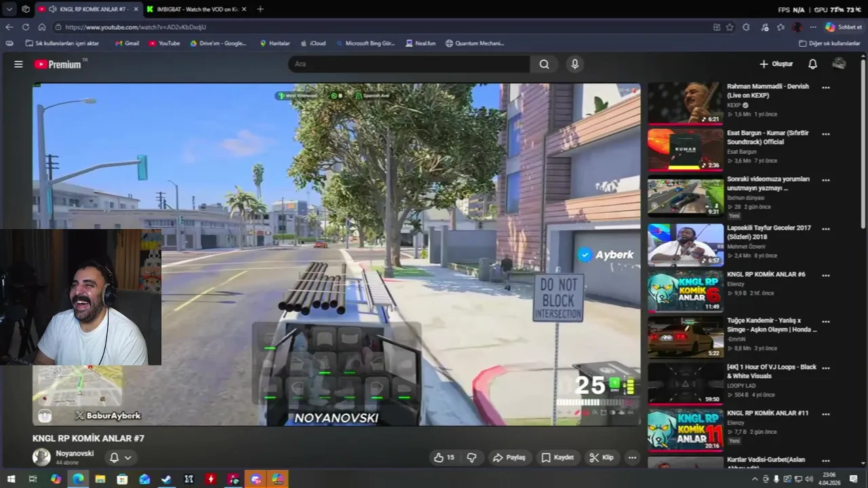Open the Sohbet et copilot button
This screenshot has width=868, height=488.
click(x=843, y=27)
